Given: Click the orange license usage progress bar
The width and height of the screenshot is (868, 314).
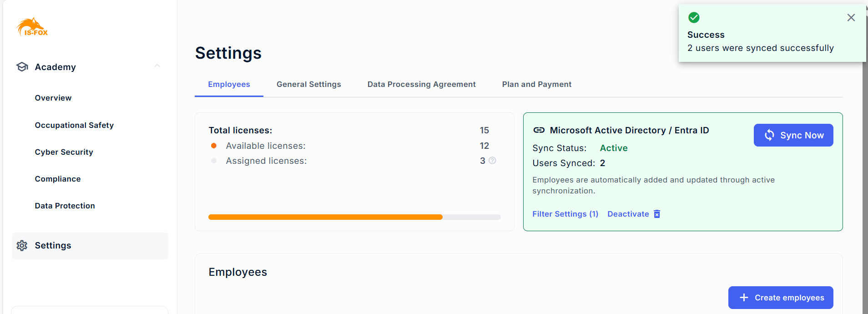Looking at the screenshot, I should (x=325, y=217).
